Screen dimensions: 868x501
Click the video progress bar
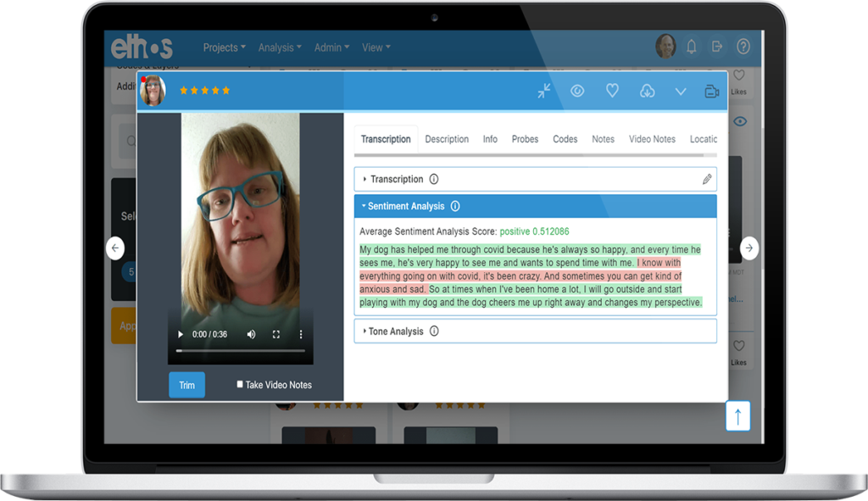pos(240,350)
